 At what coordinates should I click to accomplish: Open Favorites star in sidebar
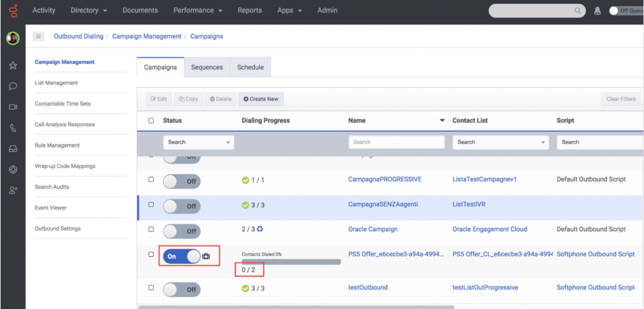13,65
